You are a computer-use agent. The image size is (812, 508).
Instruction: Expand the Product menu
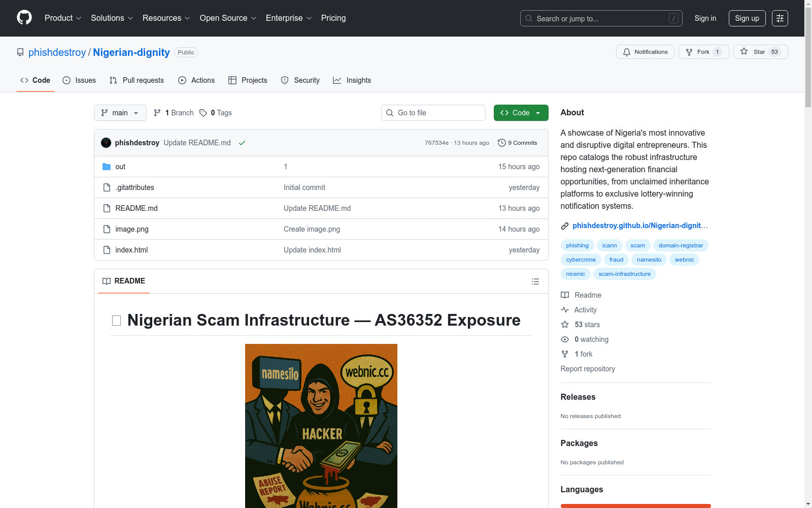pos(63,18)
